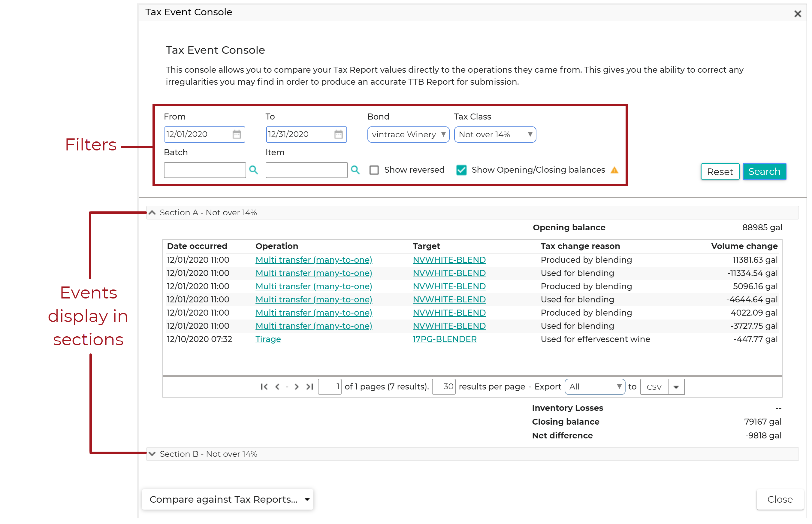Open NVWHITE-BLEND target in -3727.75 gal row
Viewport: 812px width, 524px height.
449,326
